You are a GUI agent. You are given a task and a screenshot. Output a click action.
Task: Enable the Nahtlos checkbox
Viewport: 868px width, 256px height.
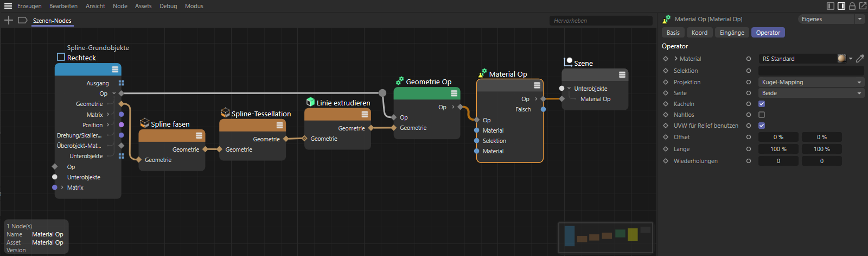tap(762, 115)
